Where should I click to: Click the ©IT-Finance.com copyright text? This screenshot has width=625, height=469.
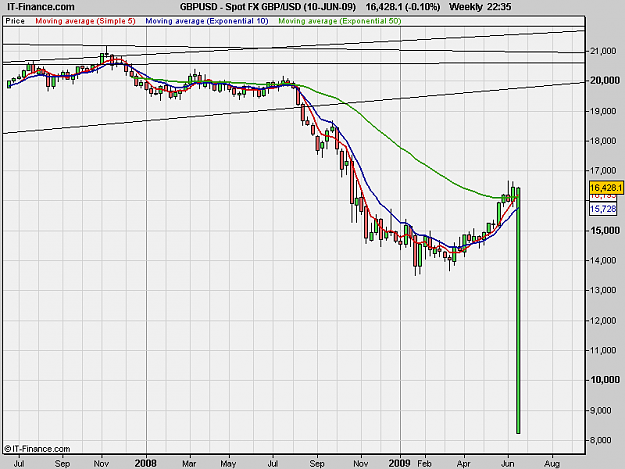pyautogui.click(x=37, y=449)
